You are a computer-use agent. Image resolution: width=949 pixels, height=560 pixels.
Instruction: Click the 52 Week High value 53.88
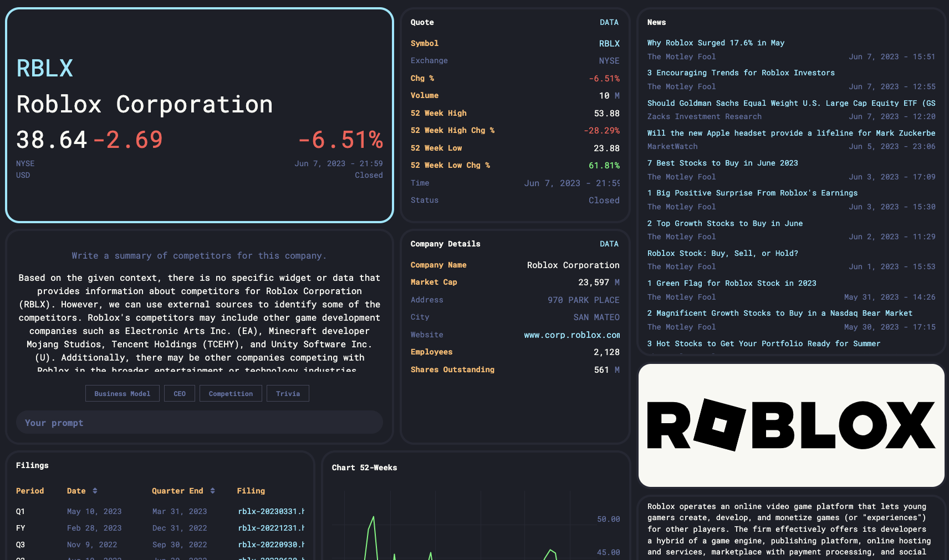(x=606, y=113)
